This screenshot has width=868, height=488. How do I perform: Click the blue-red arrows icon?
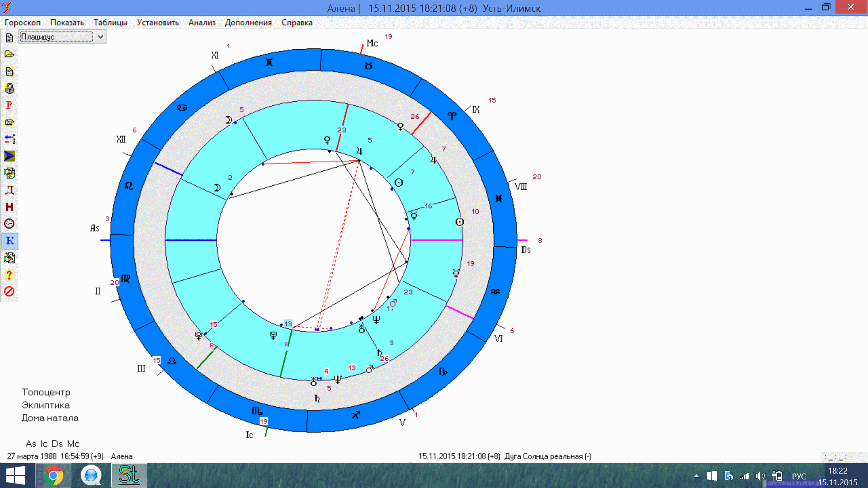coord(9,139)
